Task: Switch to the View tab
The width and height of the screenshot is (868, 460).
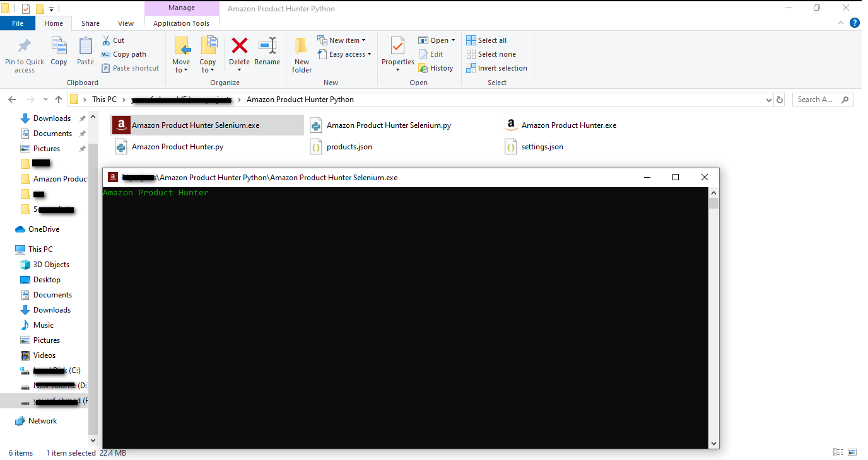Action: coord(126,23)
